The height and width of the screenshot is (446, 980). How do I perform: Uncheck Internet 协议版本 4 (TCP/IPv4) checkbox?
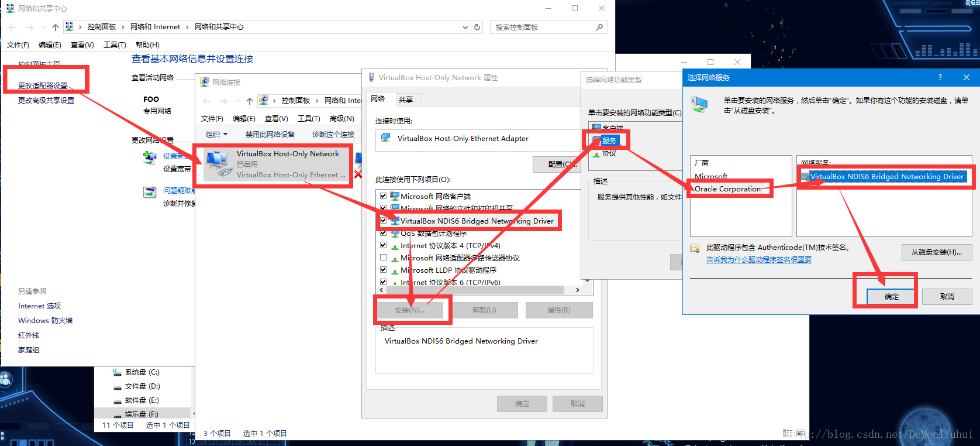coord(384,245)
